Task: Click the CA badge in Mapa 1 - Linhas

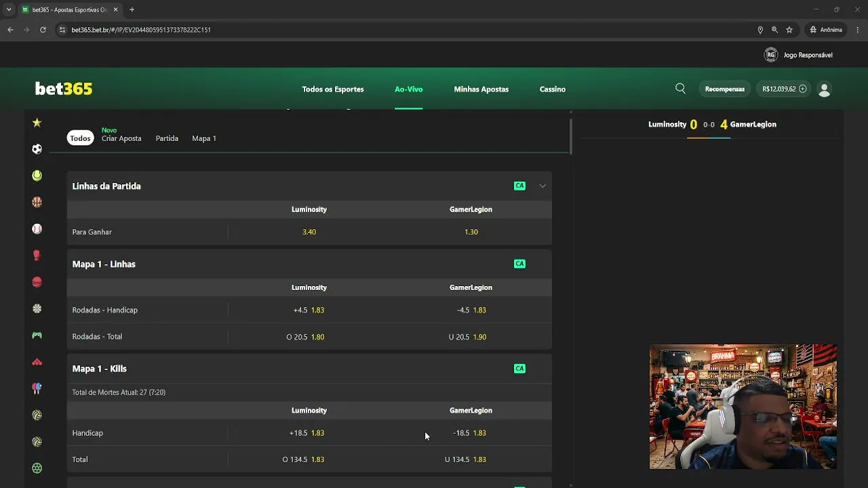Action: coord(519,264)
